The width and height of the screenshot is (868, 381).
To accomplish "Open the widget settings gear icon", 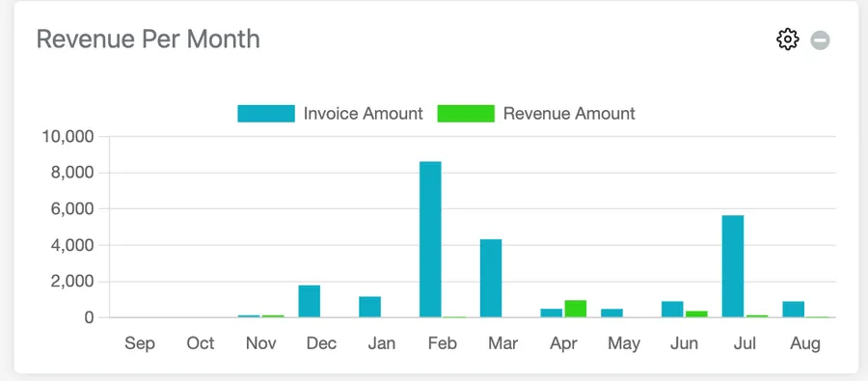I will (x=787, y=40).
